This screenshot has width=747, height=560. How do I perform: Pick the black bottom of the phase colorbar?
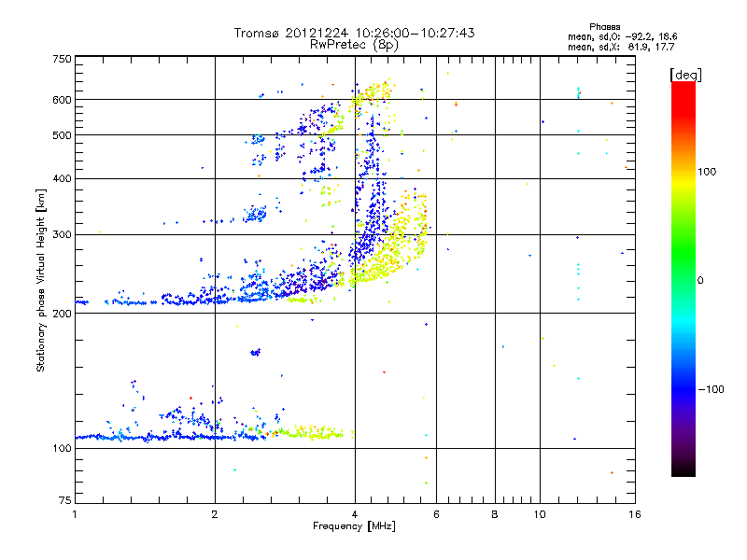(x=684, y=469)
